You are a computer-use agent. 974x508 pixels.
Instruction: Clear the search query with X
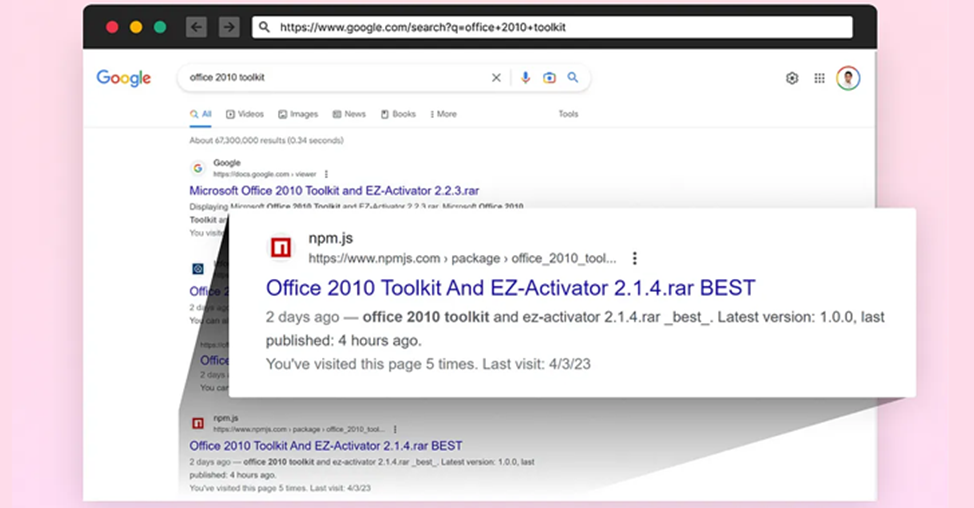click(496, 78)
